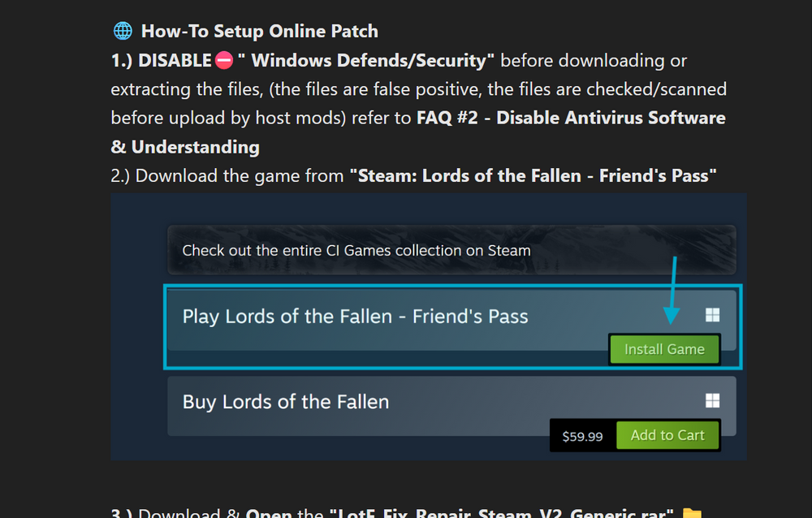Click the $59.99 price label
Screen dimensions: 812x518
click(582, 436)
